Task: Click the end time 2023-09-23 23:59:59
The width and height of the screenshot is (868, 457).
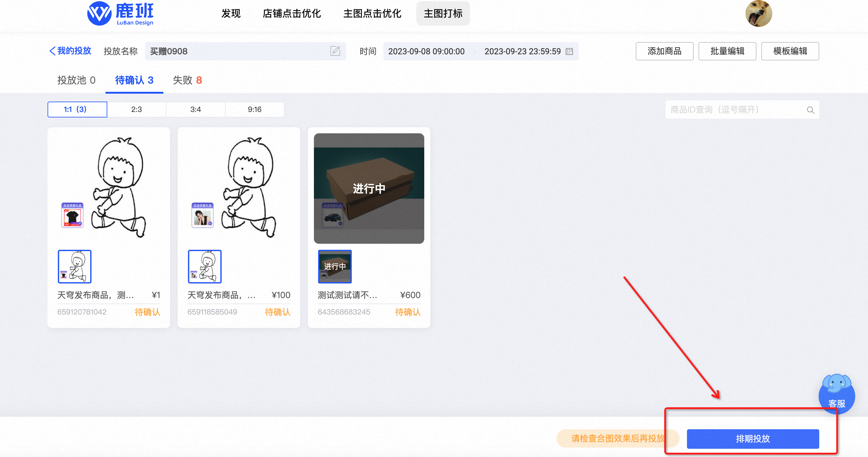Action: tap(522, 51)
